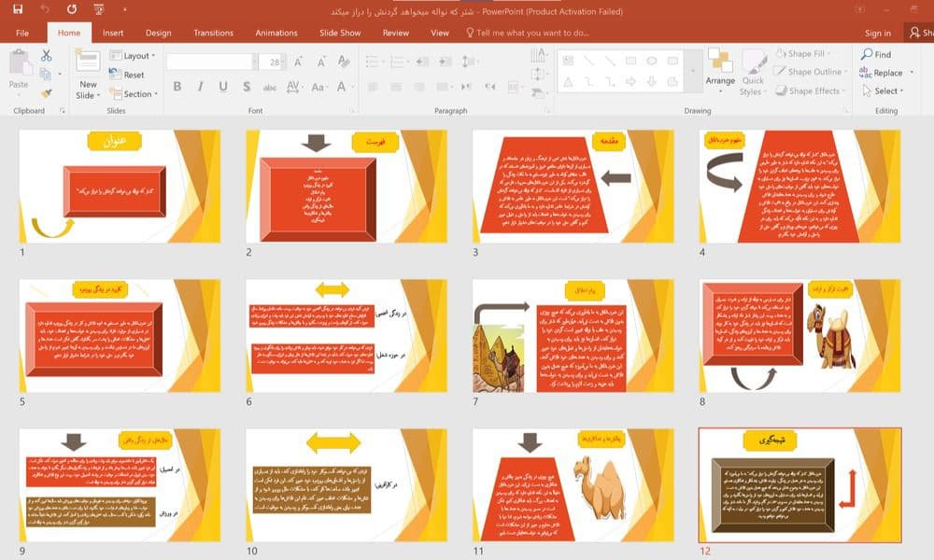Viewport: 934px width, 560px height.
Task: Click the Tell me what you want field
Action: (528, 33)
